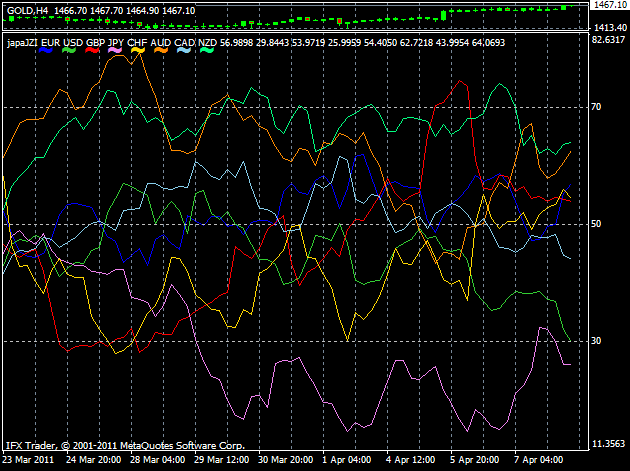Click the indicator value 54.4050
The image size is (630, 471).
(x=380, y=43)
